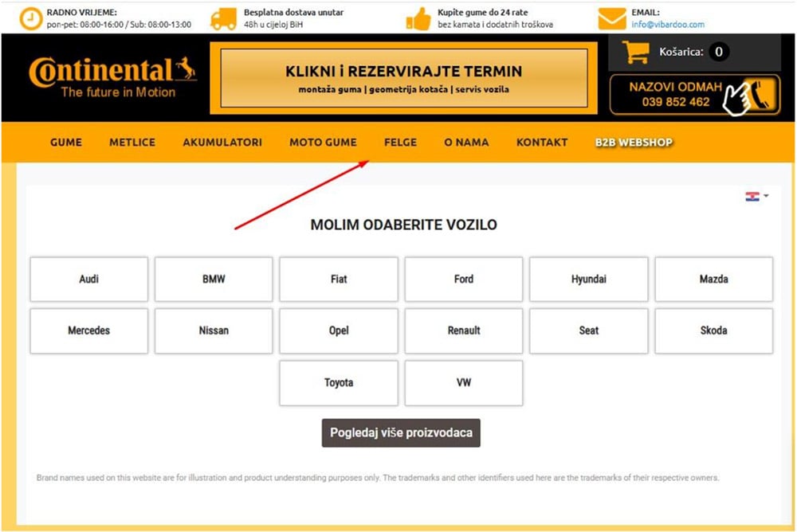Select Mercedes vehicle button

89,331
